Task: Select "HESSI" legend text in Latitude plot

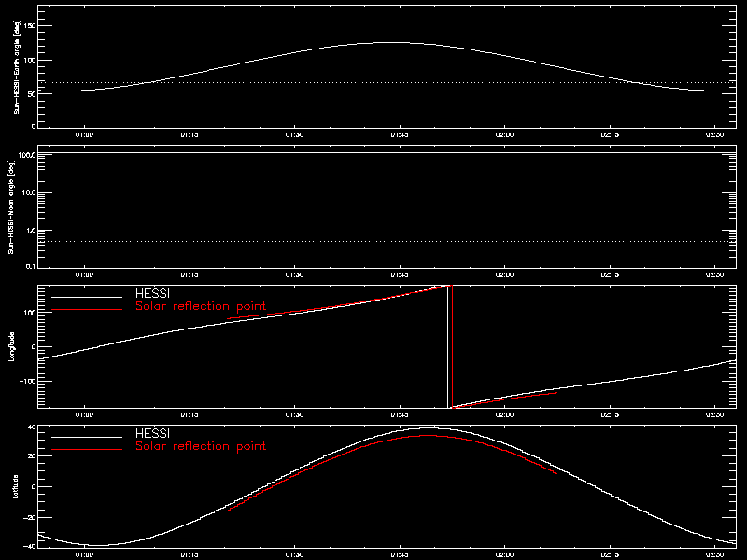Action: click(152, 433)
